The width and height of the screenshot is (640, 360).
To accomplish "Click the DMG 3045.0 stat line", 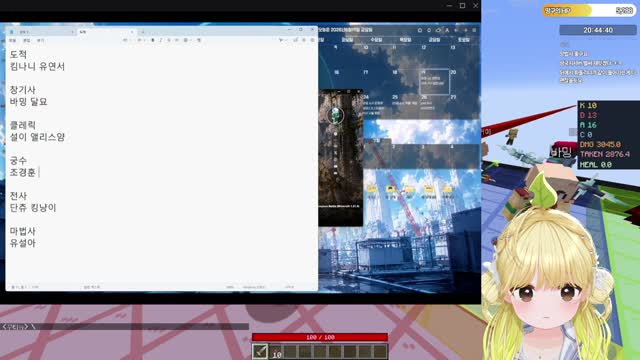I will [600, 144].
